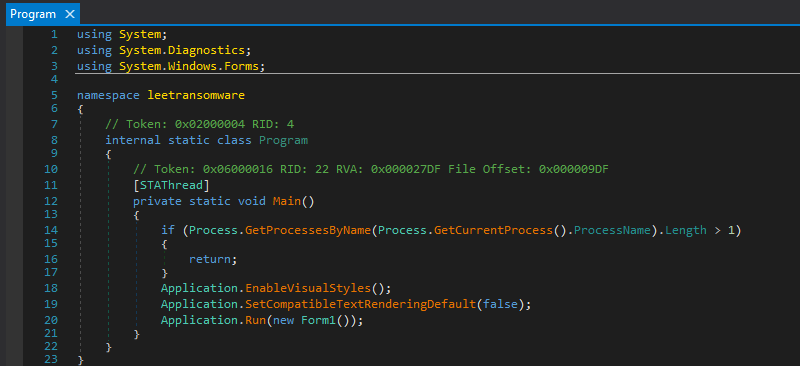Click the STAThread attribute
800x366 pixels.
click(x=171, y=185)
